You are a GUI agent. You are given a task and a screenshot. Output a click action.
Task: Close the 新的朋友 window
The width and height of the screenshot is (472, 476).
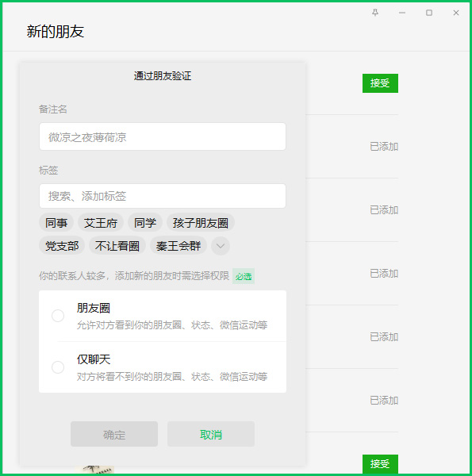[456, 13]
